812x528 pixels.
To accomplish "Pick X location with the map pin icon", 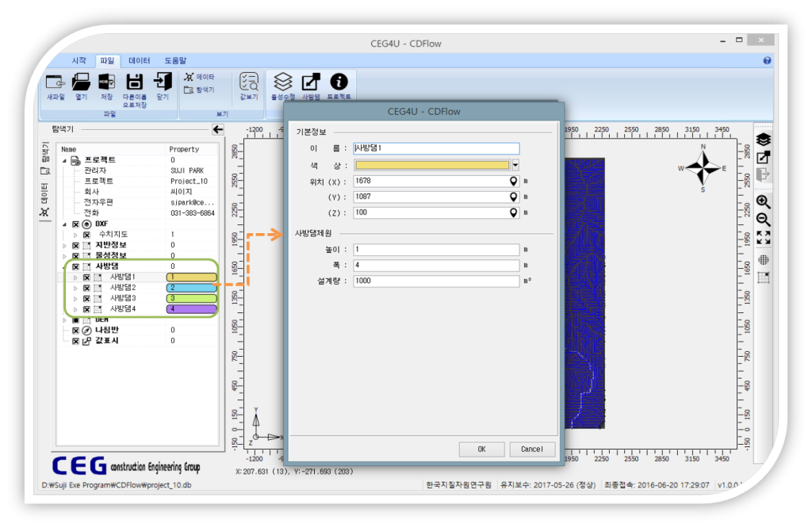I will pyautogui.click(x=513, y=182).
